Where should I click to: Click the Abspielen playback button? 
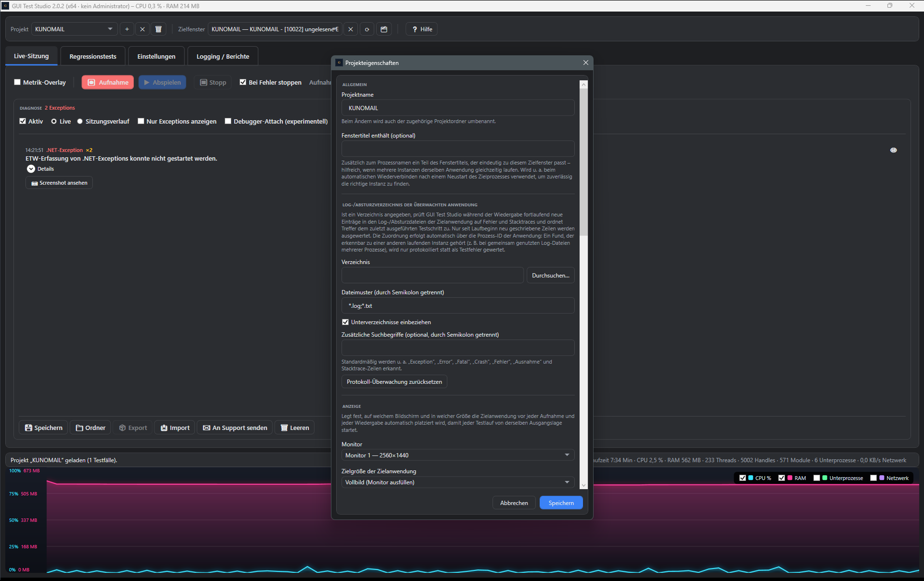pyautogui.click(x=162, y=82)
